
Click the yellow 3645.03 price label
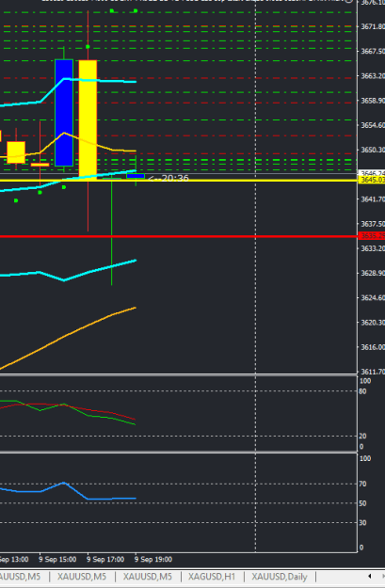372,181
